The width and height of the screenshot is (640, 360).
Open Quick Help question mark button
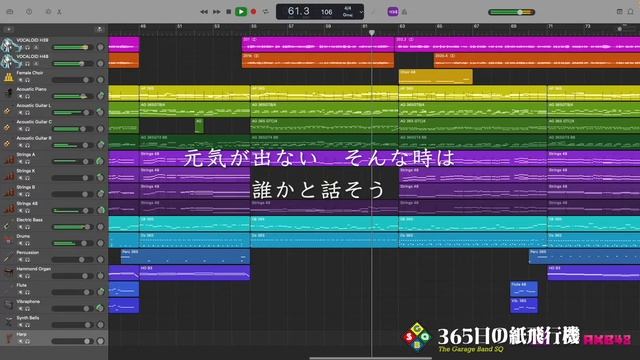pos(29,12)
